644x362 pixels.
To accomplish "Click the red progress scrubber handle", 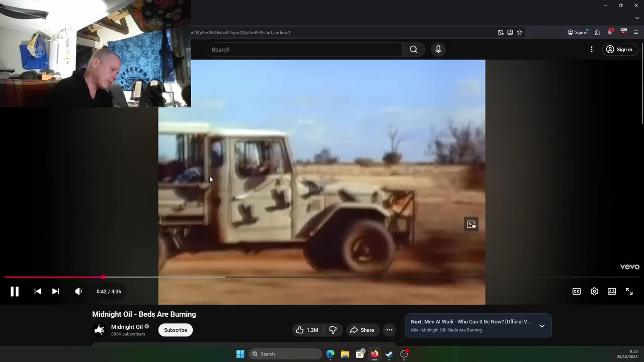I will pyautogui.click(x=103, y=277).
